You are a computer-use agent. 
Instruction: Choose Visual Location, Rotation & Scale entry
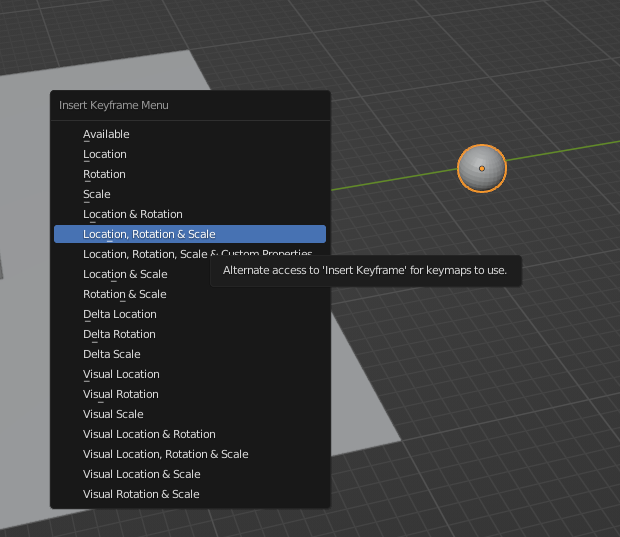(x=190, y=454)
